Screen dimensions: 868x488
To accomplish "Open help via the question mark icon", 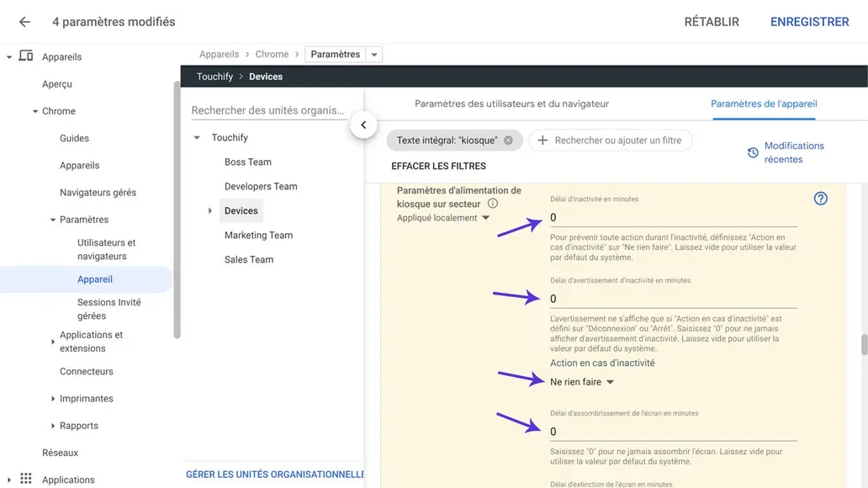I will coord(820,199).
